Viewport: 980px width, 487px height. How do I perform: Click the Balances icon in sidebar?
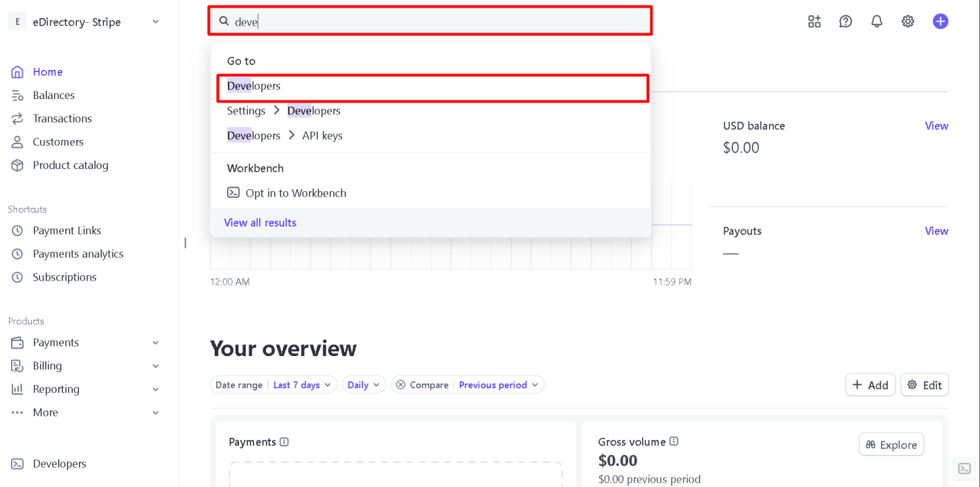point(17,96)
